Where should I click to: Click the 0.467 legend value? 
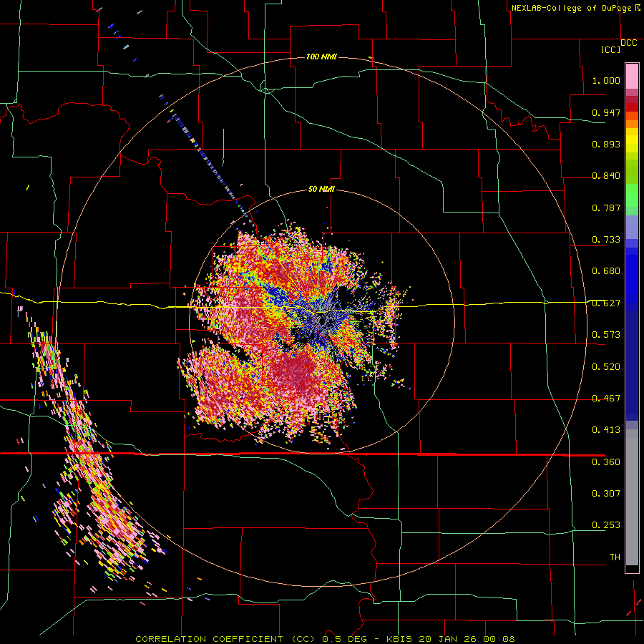coord(606,399)
